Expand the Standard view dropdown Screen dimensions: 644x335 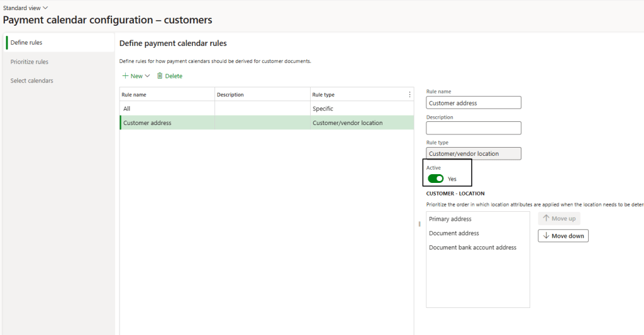26,8
